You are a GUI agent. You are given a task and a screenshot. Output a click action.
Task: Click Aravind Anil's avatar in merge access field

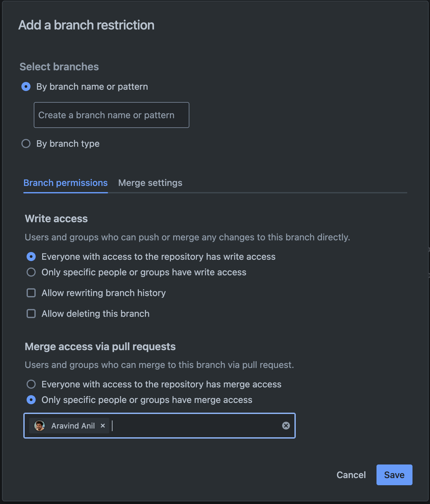coord(40,426)
